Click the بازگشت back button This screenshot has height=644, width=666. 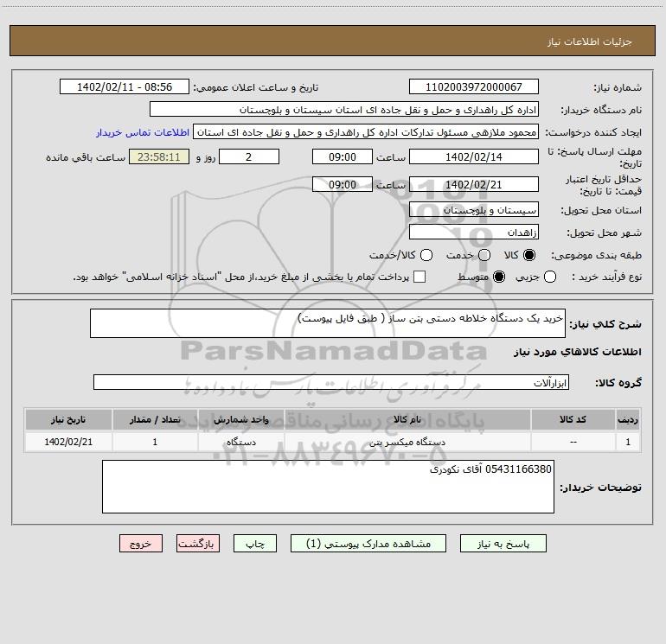(198, 544)
